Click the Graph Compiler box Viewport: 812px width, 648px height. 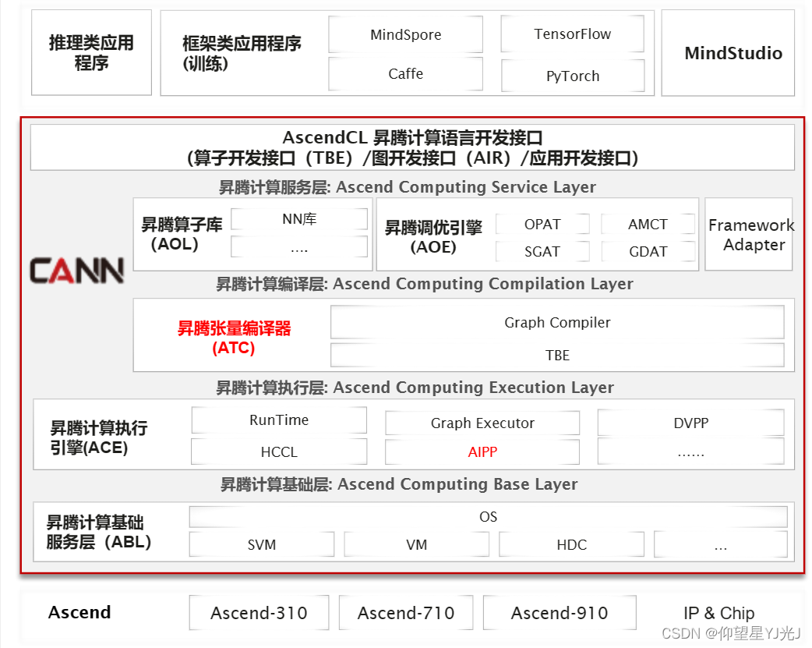pyautogui.click(x=557, y=322)
